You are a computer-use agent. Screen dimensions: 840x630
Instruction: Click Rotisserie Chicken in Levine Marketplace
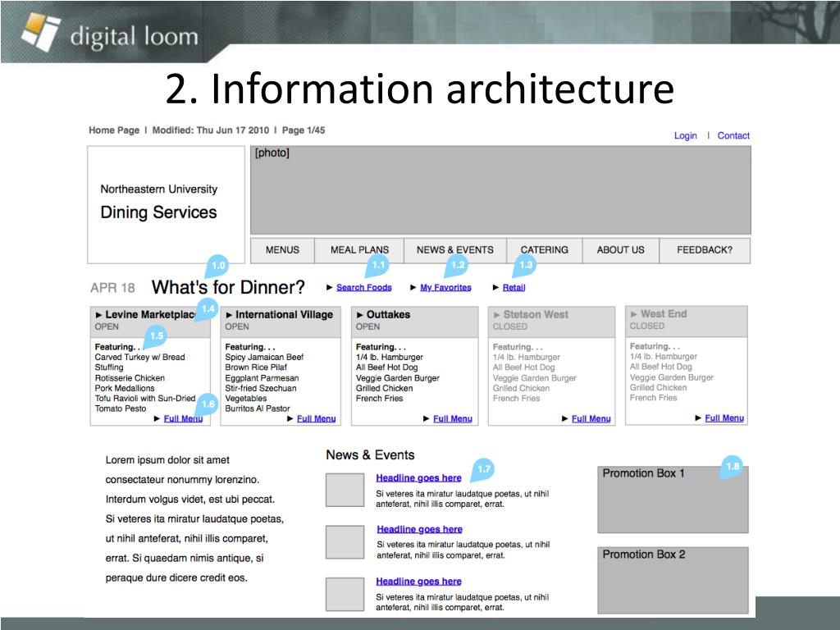point(130,378)
